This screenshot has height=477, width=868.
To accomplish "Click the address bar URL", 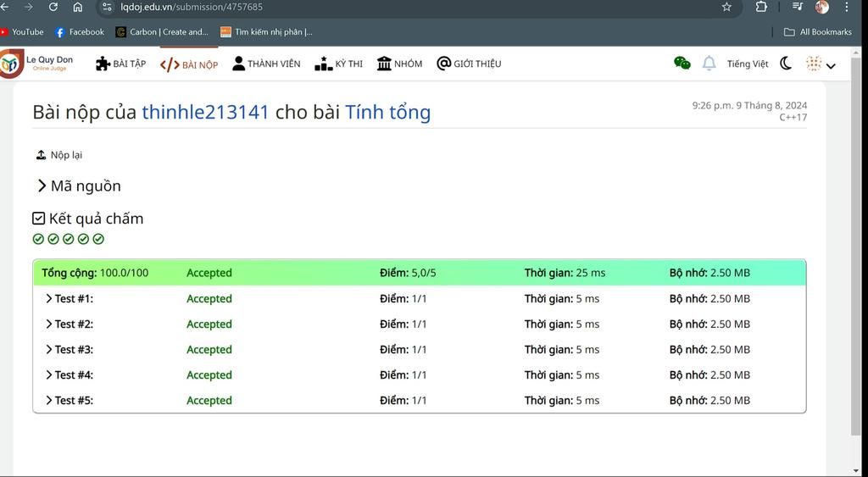I will [192, 7].
